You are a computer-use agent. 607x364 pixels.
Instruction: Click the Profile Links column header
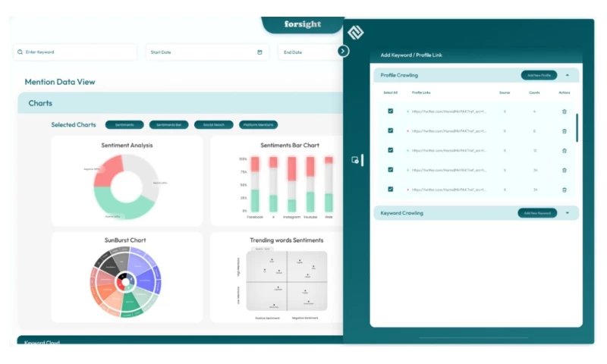421,93
